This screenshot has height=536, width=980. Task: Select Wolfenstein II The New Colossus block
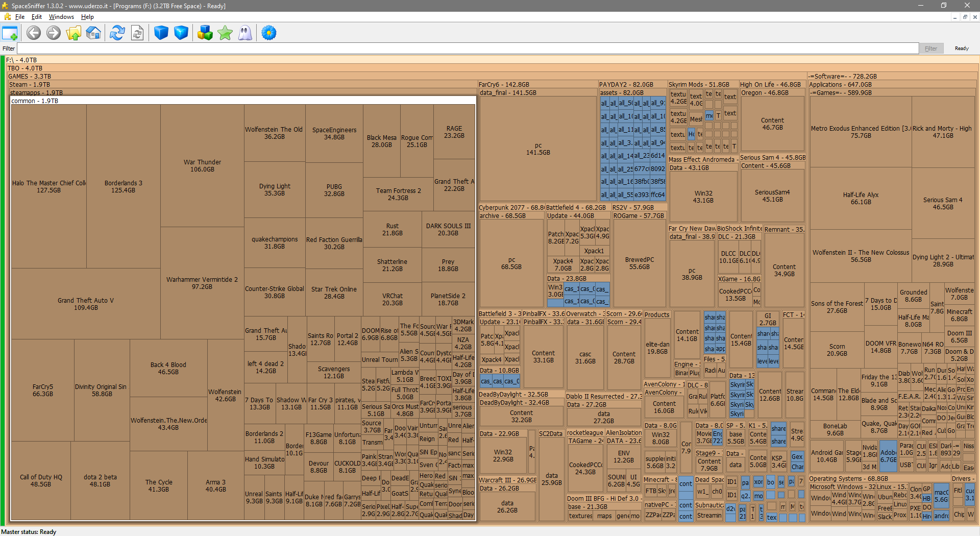[861, 256]
